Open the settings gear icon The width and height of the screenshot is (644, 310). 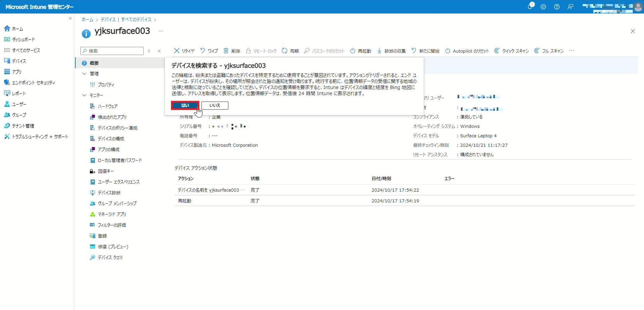[543, 7]
